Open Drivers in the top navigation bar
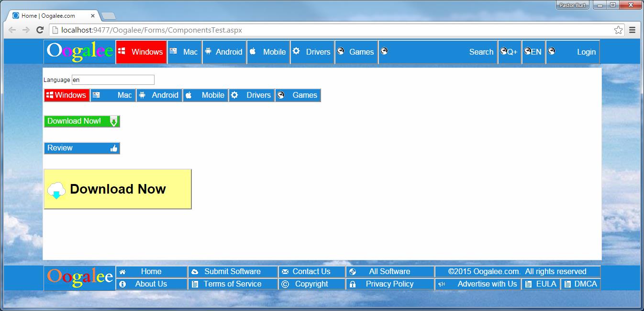 tap(312, 52)
